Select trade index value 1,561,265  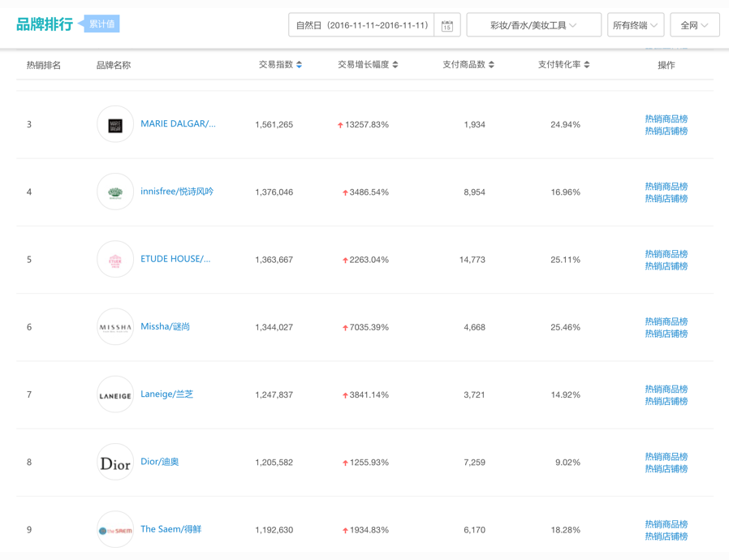pos(274,124)
